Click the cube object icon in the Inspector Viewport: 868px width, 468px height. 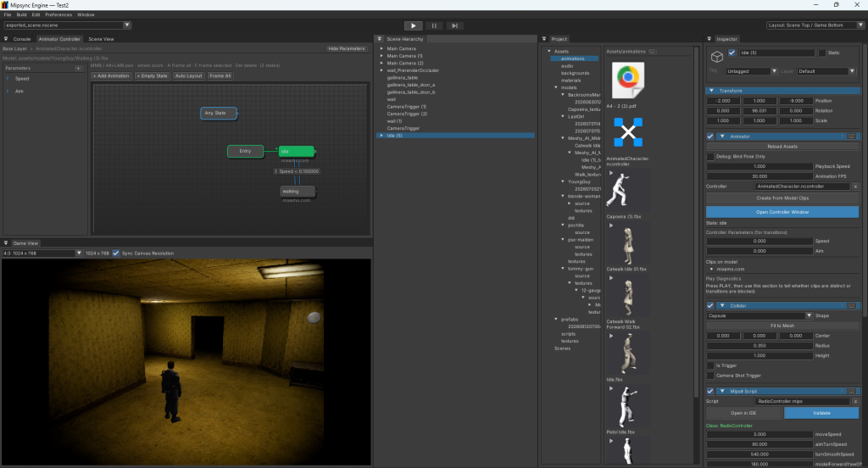click(717, 57)
